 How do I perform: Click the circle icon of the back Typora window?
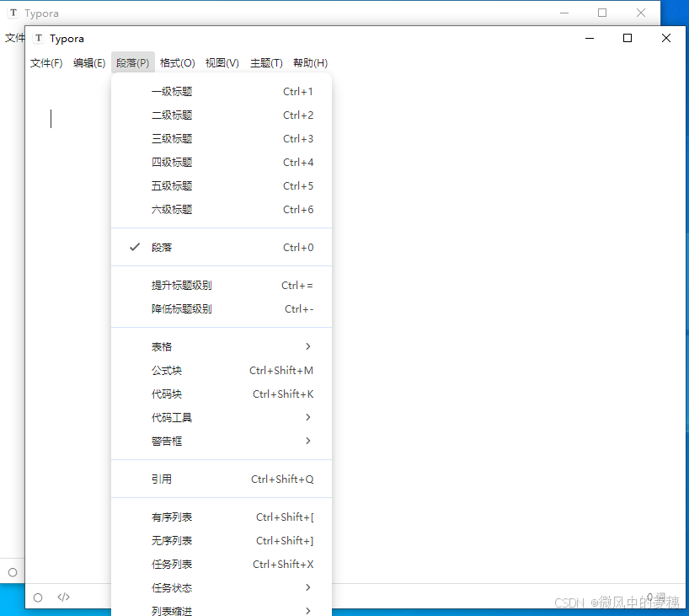click(13, 572)
